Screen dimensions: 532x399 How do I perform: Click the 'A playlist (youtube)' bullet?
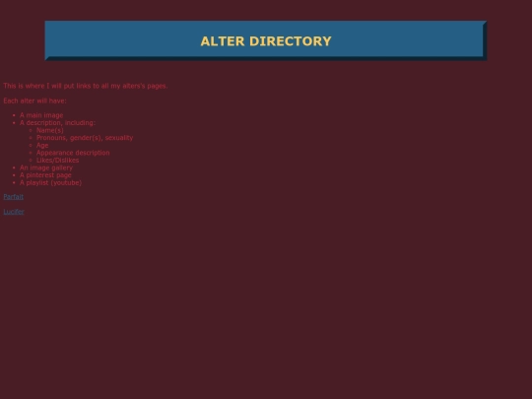50,182
